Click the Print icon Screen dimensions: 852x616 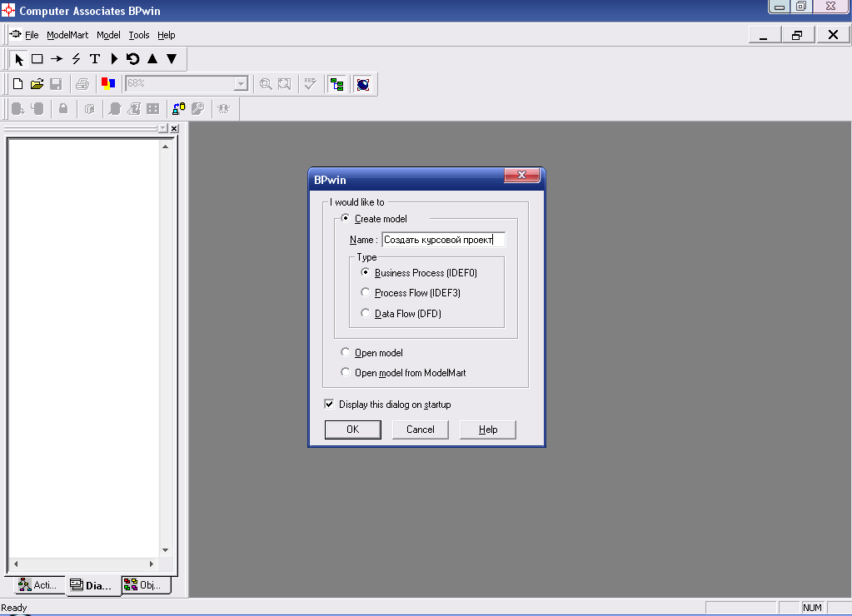pyautogui.click(x=82, y=83)
